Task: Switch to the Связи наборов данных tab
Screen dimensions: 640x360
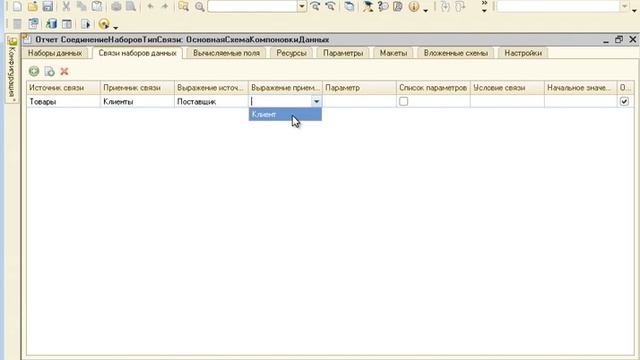Action: point(138,53)
